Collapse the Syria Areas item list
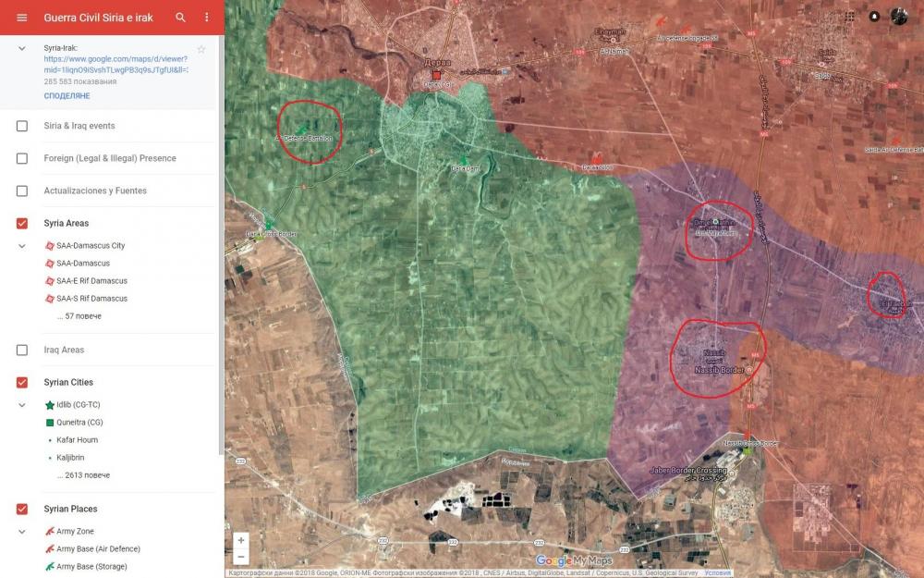The width and height of the screenshot is (924, 578). (22, 246)
